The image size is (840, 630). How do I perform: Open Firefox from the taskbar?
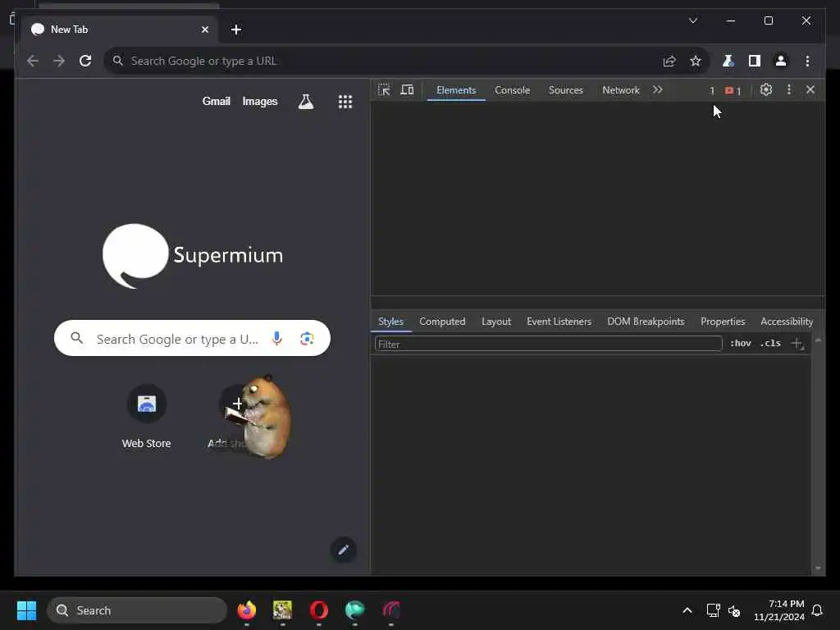pyautogui.click(x=246, y=610)
